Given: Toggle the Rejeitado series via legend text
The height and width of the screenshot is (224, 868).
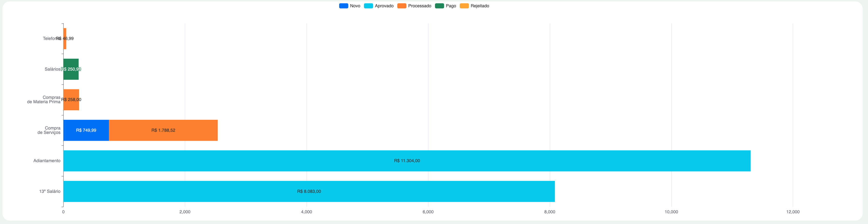Looking at the screenshot, I should [479, 6].
